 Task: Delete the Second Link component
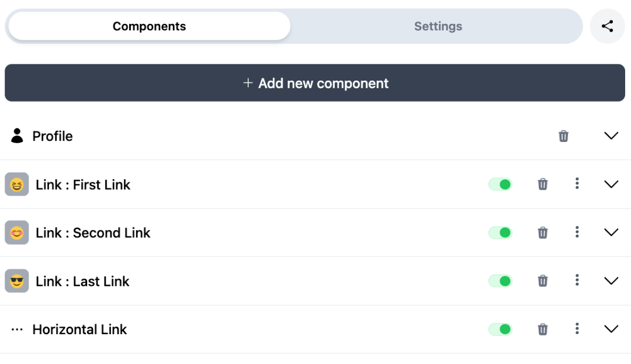[543, 233]
